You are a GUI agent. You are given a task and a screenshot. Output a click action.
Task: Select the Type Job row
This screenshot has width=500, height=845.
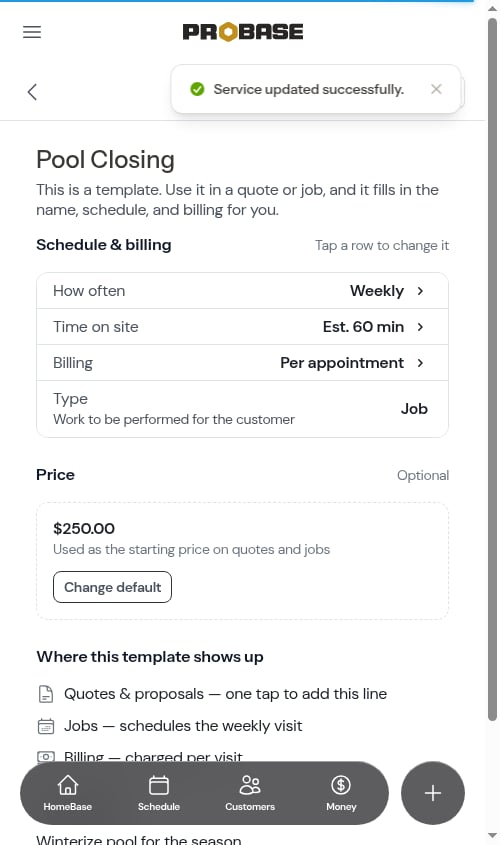pyautogui.click(x=242, y=409)
